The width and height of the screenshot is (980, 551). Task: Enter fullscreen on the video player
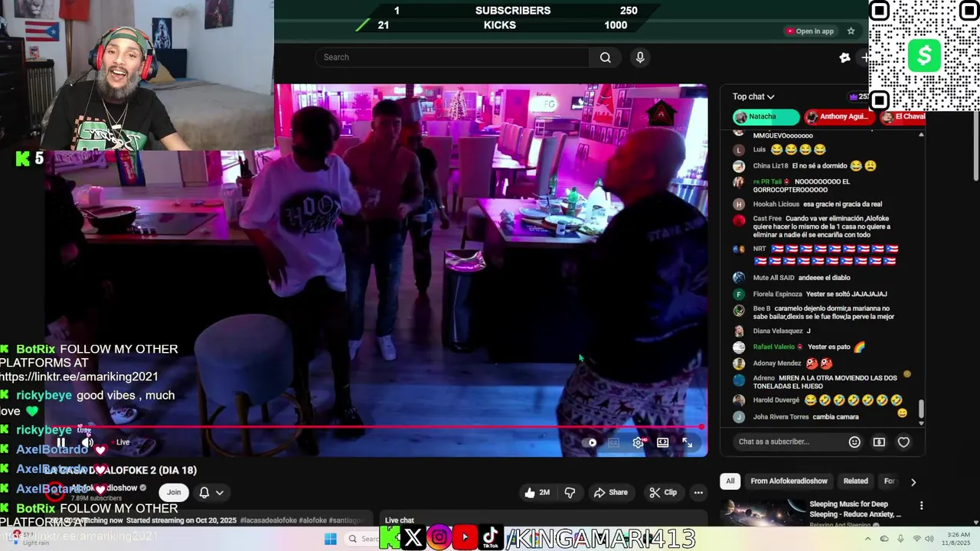pos(688,442)
